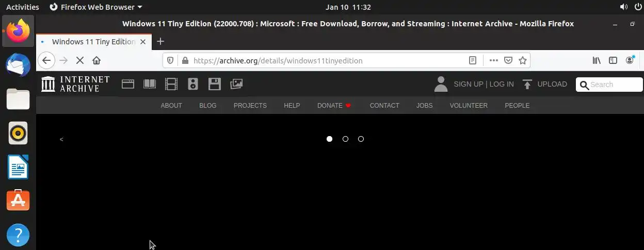Open the Firefox Web Browser app menu
644x250 pixels.
click(96, 7)
